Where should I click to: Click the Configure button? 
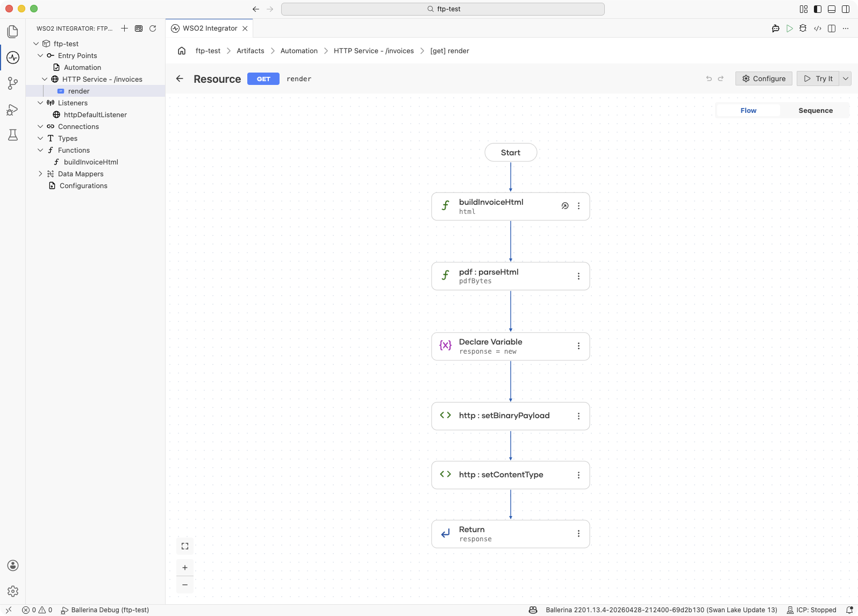pos(763,78)
